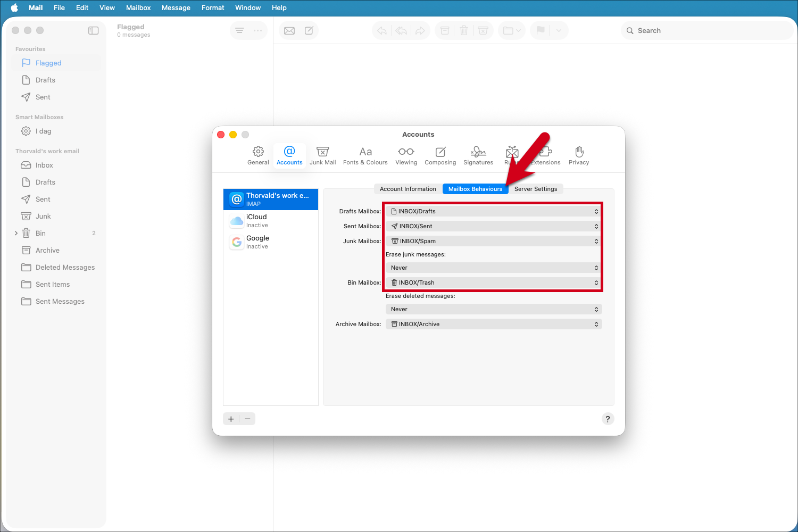Switch to the Server Settings tab

pos(536,189)
